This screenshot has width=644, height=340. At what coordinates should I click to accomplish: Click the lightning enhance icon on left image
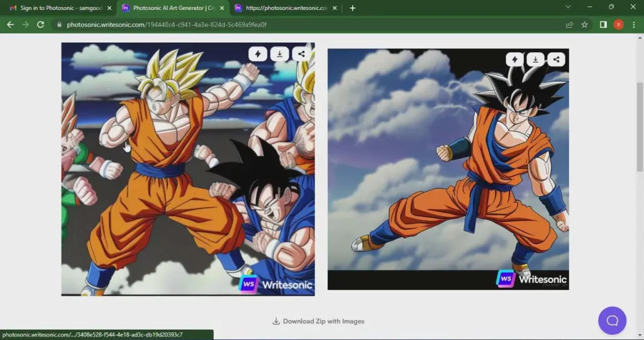click(x=258, y=54)
